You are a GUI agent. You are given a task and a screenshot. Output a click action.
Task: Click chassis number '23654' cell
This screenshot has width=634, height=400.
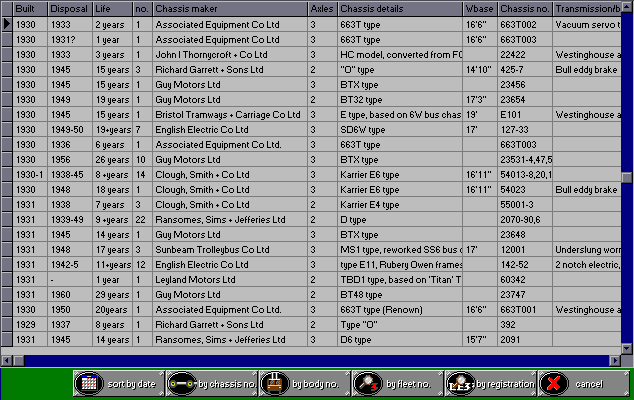pos(525,99)
